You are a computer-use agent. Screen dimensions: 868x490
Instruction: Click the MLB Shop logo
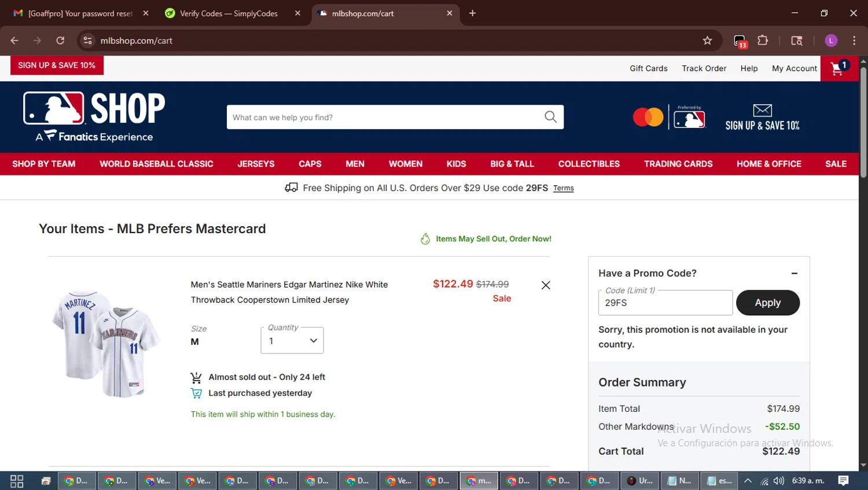[94, 117]
